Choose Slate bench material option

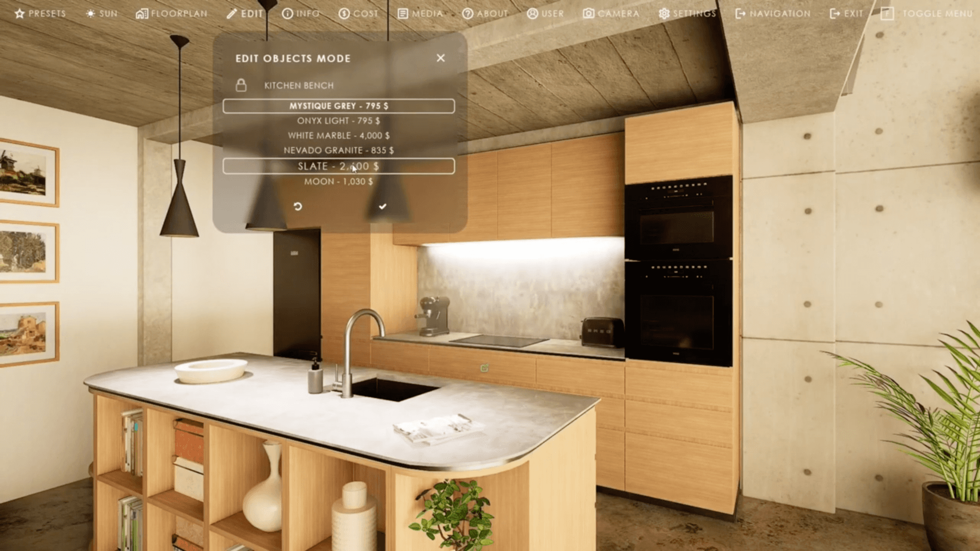click(x=338, y=166)
